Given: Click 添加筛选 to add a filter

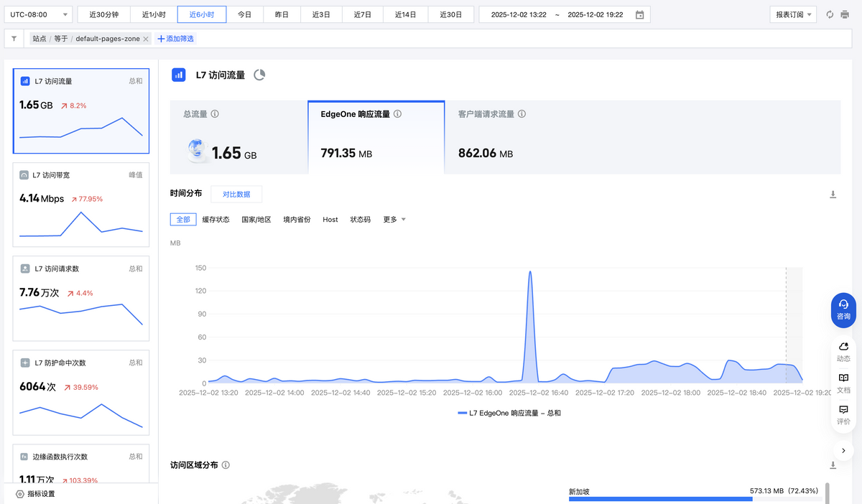Looking at the screenshot, I should pyautogui.click(x=176, y=39).
